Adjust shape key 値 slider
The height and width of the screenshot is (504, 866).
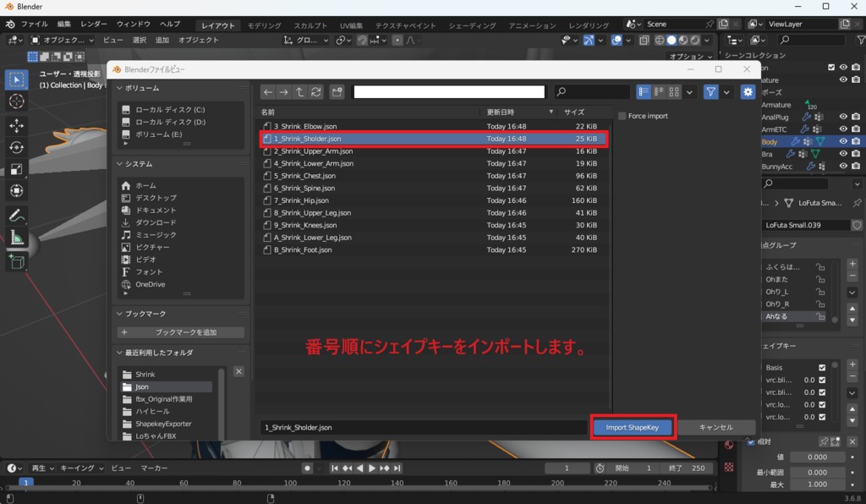(x=818, y=457)
